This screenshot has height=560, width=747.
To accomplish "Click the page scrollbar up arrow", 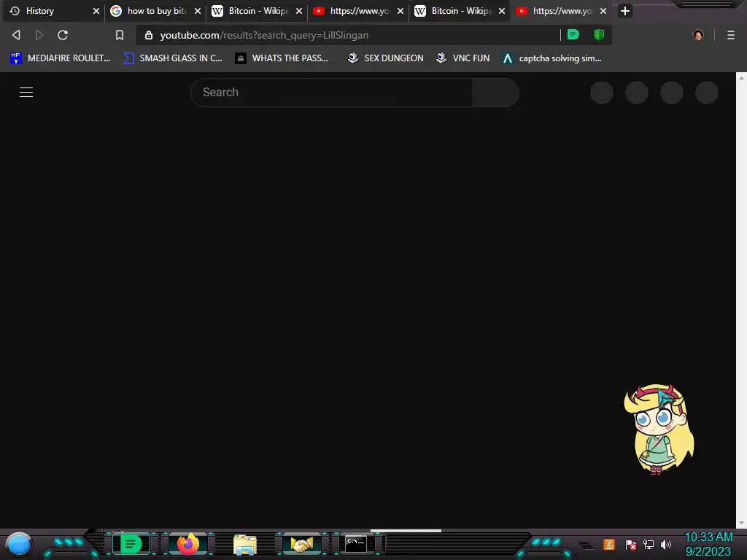I will coord(741,77).
